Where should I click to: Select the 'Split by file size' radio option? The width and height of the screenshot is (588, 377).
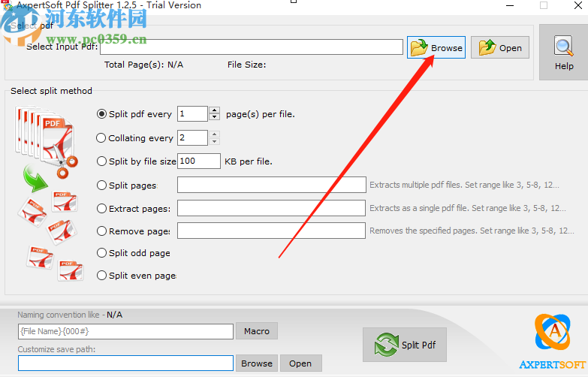[x=101, y=161]
